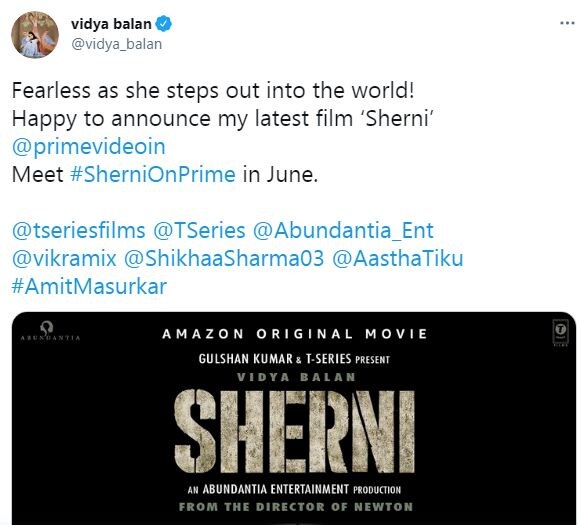Click the T-Series logo on poster
The image size is (579, 525).
click(561, 333)
